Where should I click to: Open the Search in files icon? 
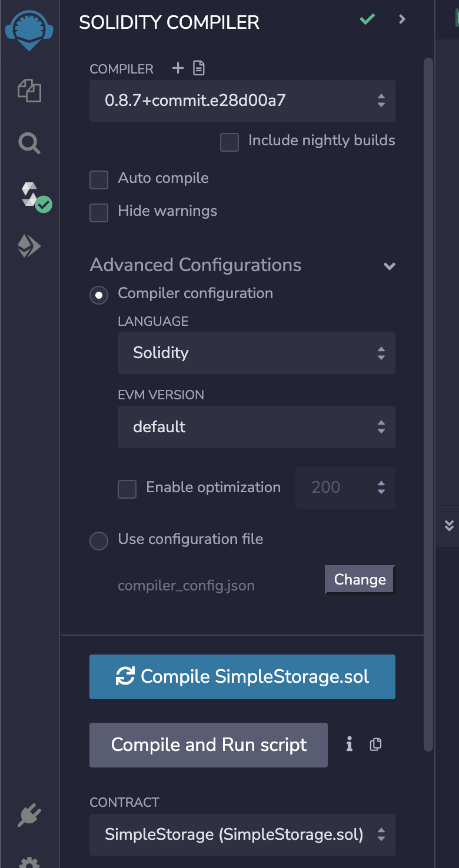[29, 143]
